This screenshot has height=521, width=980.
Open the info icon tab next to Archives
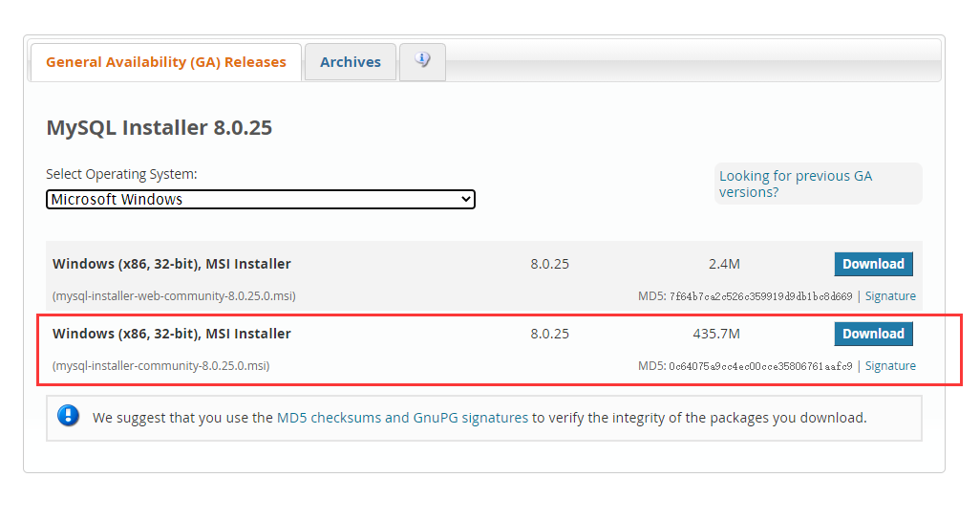click(x=422, y=61)
